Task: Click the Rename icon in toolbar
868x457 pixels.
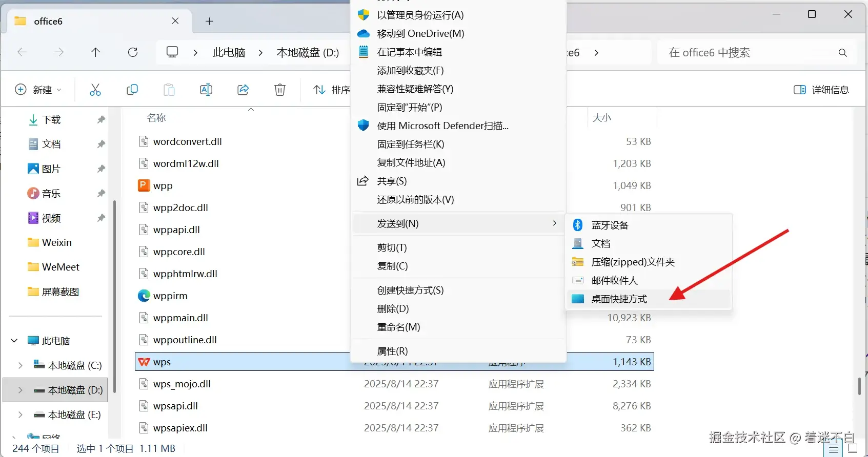Action: (x=206, y=90)
